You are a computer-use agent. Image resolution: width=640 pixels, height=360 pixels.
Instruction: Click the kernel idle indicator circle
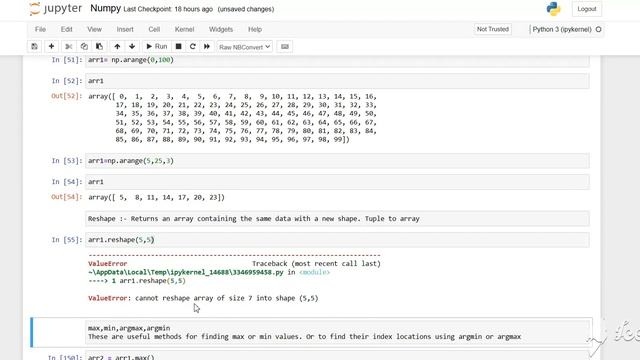pos(598,29)
